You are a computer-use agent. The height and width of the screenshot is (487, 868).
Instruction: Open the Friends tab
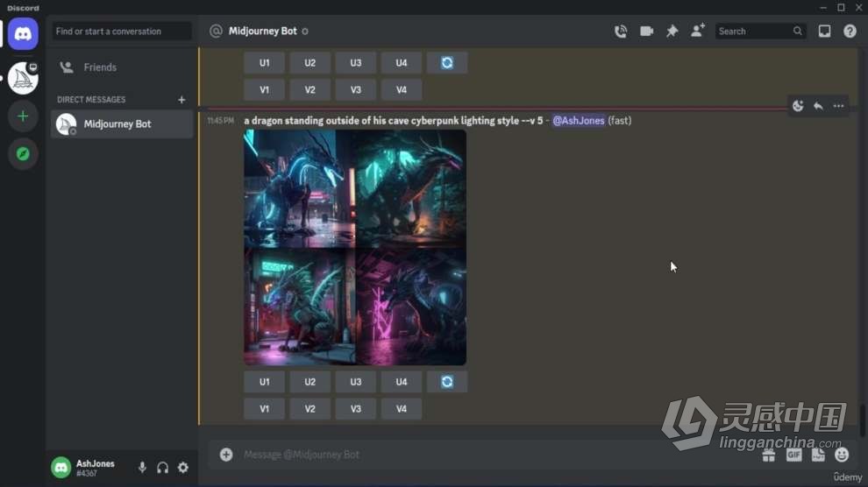(122, 67)
